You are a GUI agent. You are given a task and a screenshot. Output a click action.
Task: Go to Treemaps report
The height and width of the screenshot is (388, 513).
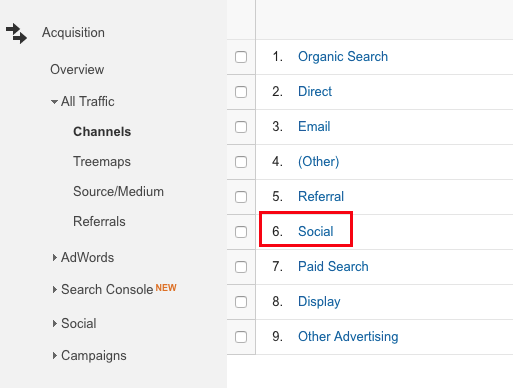[102, 162]
